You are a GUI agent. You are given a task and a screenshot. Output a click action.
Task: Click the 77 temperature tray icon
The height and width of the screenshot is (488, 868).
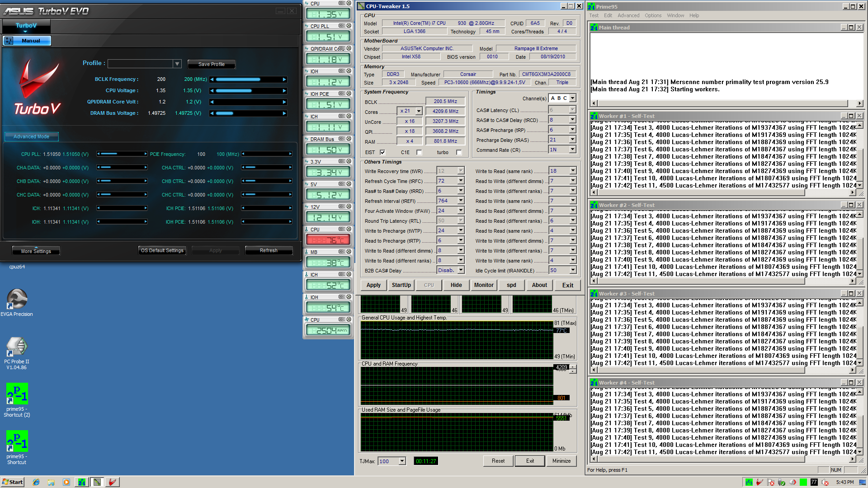tap(814, 482)
